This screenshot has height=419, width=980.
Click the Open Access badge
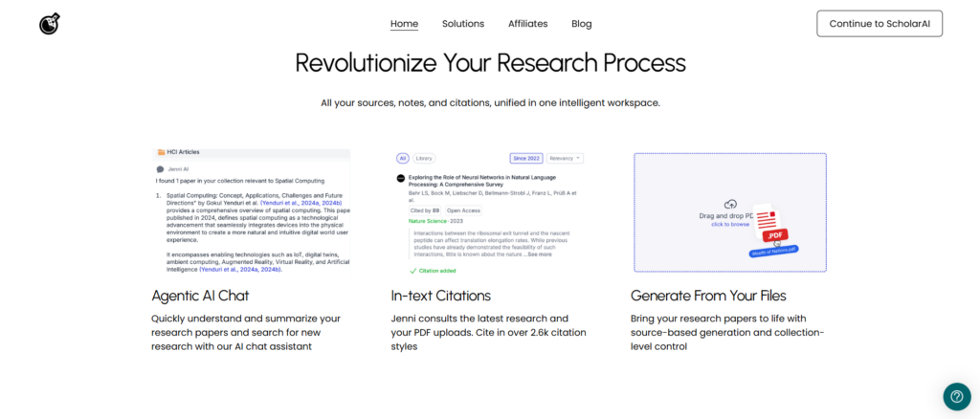coord(464,210)
